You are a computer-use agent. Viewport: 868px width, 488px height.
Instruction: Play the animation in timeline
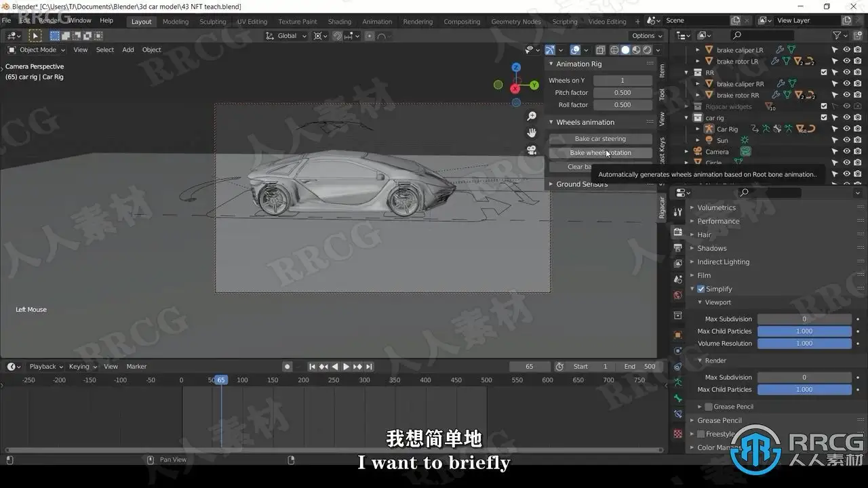(346, 367)
